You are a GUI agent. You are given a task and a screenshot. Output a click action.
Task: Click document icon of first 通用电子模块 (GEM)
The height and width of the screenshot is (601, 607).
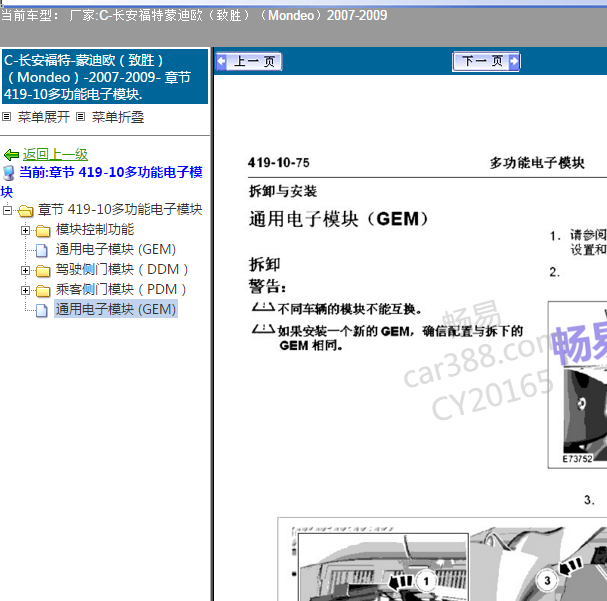pyautogui.click(x=42, y=251)
